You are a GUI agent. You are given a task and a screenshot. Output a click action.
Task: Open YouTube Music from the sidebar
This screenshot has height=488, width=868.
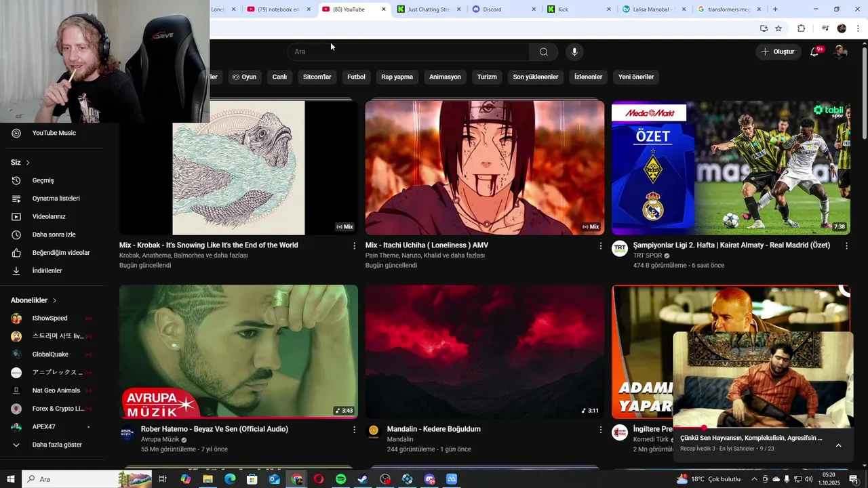(53, 133)
